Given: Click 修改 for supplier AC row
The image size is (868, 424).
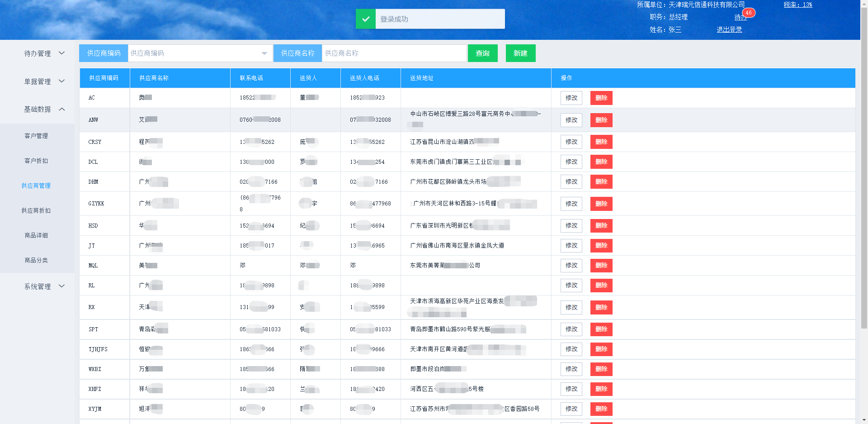Looking at the screenshot, I should 571,98.
